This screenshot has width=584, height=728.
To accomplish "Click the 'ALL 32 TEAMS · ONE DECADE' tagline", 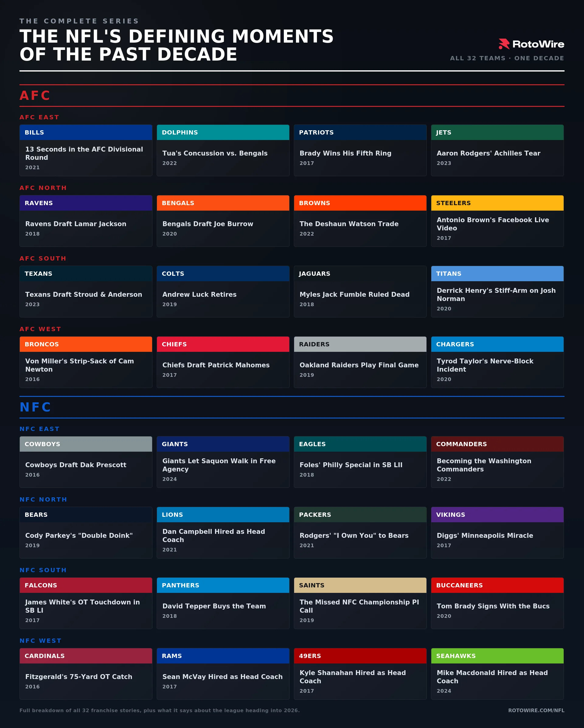I will tap(507, 58).
